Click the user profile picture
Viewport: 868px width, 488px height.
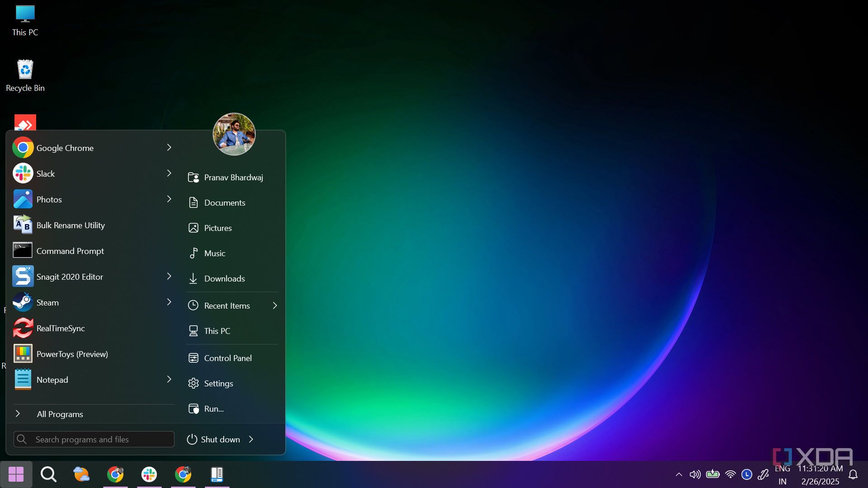click(x=234, y=134)
